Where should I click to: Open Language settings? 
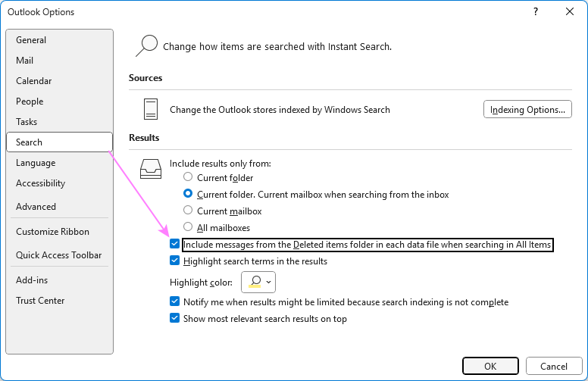[59, 163]
